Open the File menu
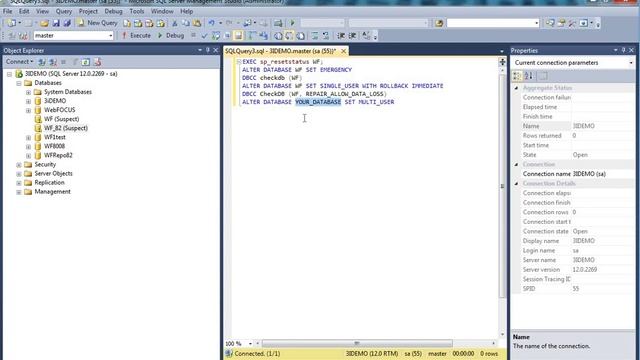 point(7,11)
